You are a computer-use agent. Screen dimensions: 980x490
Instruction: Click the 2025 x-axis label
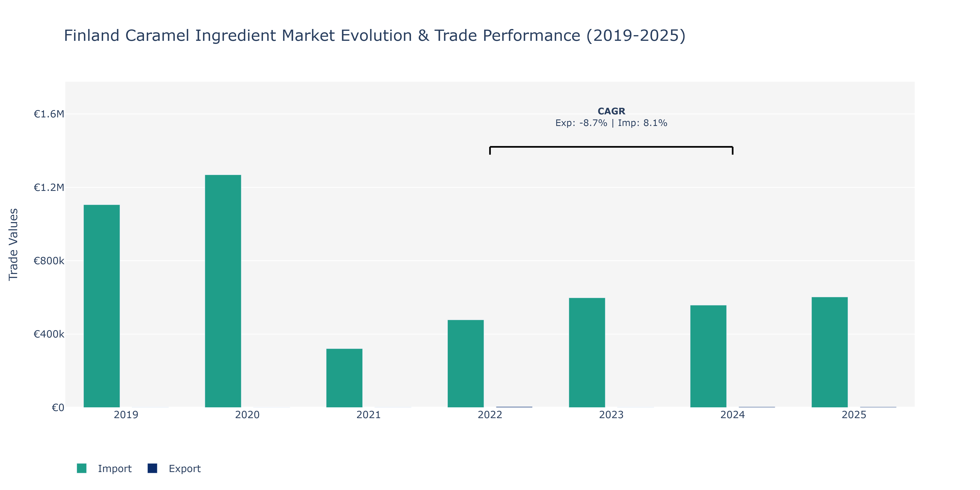pyautogui.click(x=854, y=415)
